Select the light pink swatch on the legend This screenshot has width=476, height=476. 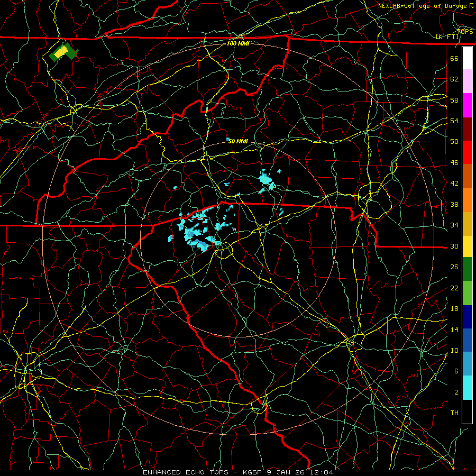pyautogui.click(x=467, y=81)
